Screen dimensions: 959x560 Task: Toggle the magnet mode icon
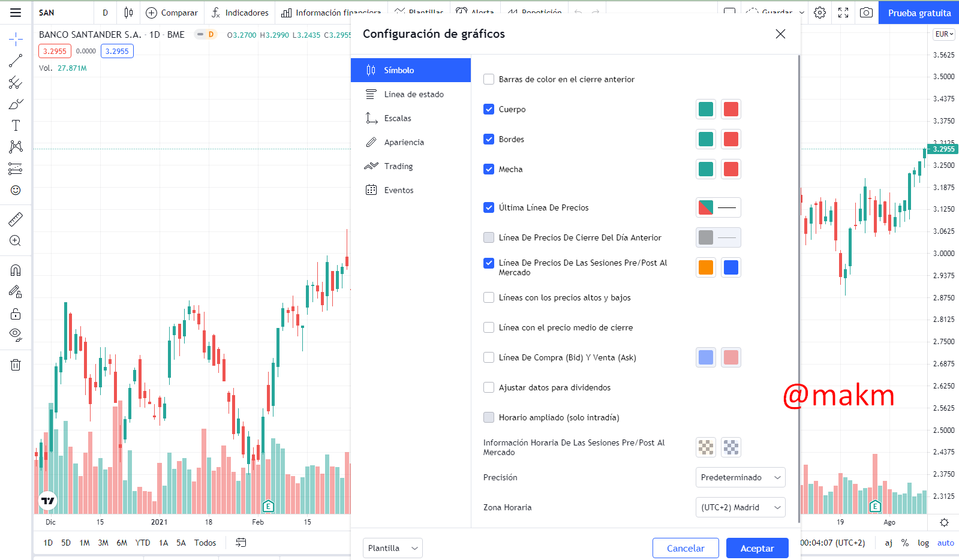click(x=16, y=270)
